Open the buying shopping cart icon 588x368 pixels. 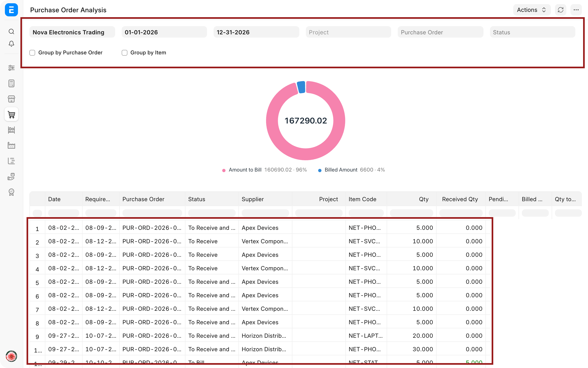pyautogui.click(x=11, y=114)
